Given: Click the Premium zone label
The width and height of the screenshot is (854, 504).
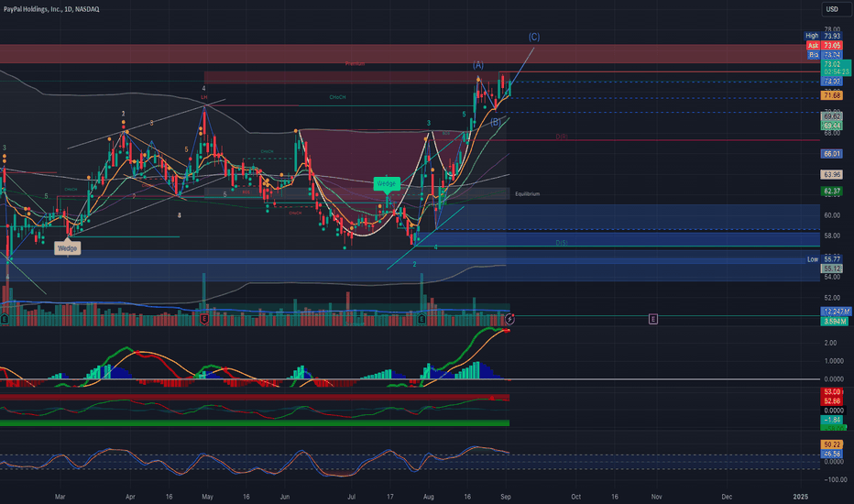Looking at the screenshot, I should pyautogui.click(x=356, y=64).
